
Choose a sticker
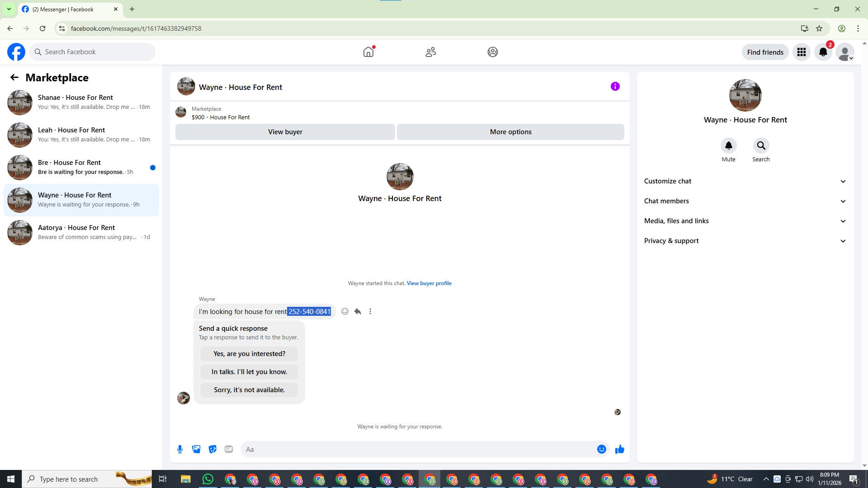[x=212, y=449]
